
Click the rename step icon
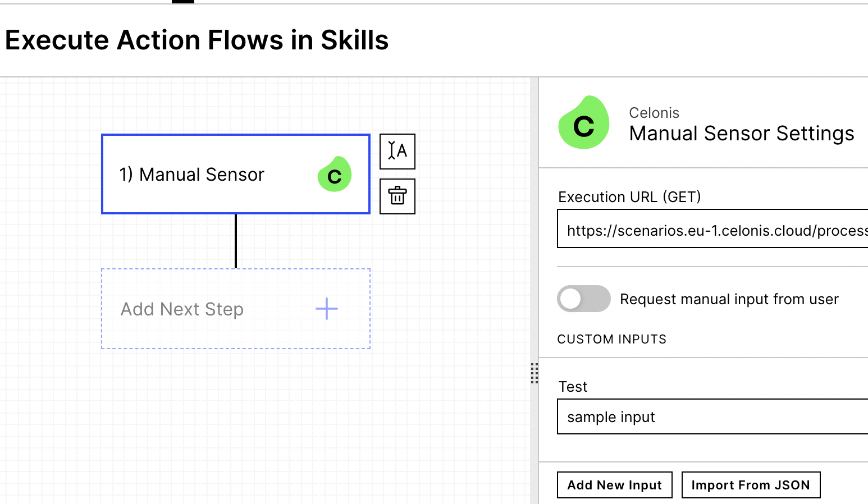[398, 151]
